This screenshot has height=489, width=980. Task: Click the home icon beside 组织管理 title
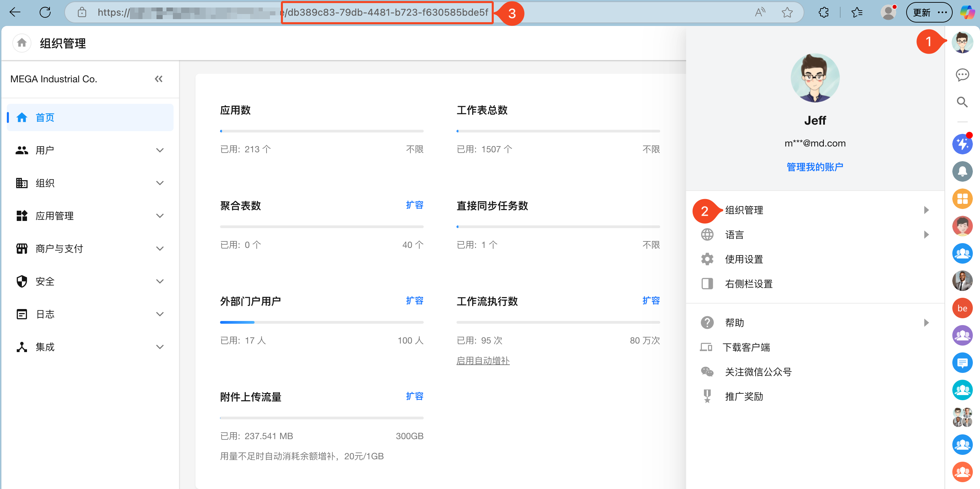point(22,43)
